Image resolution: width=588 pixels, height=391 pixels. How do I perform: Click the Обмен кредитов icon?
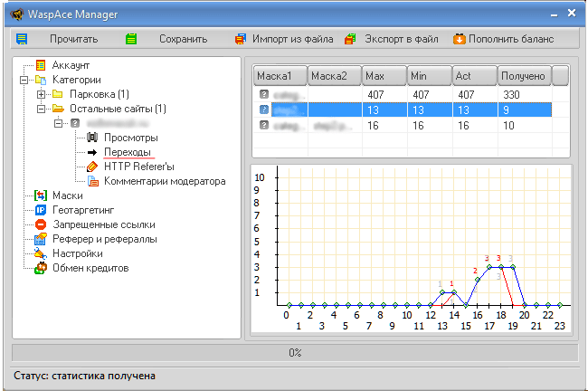point(41,268)
